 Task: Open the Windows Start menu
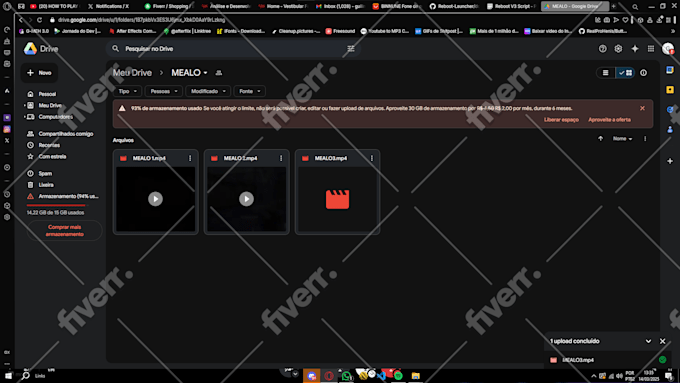(8, 376)
